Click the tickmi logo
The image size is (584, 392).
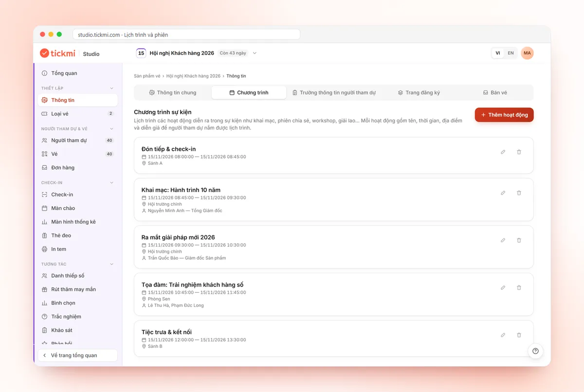57,53
